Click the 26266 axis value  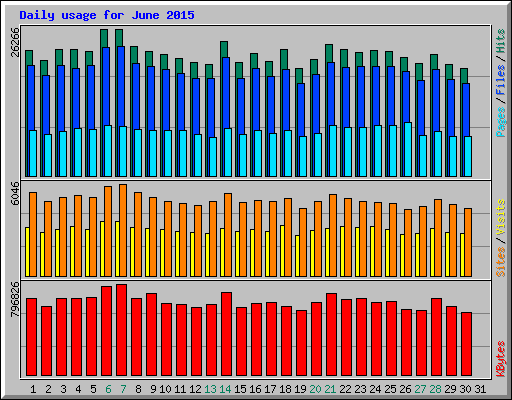[15, 42]
